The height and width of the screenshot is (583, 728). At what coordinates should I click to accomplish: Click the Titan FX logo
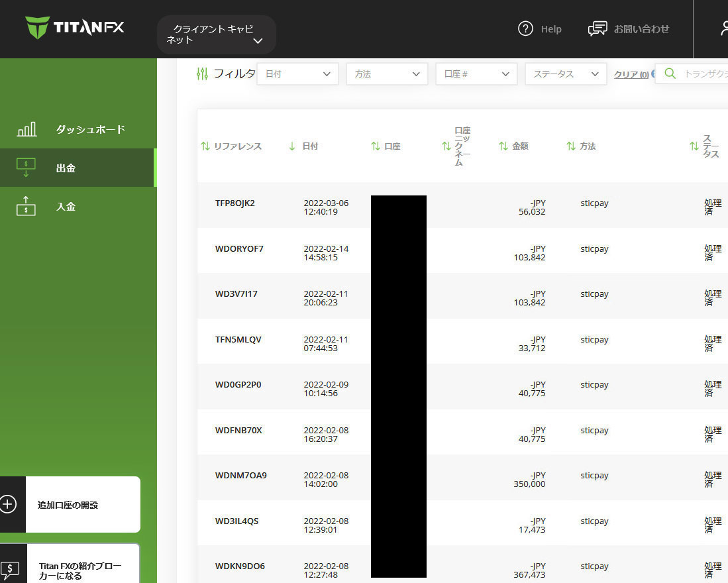tap(74, 28)
